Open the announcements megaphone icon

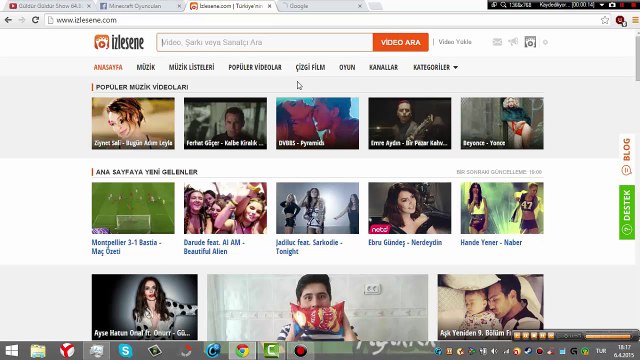[513, 42]
